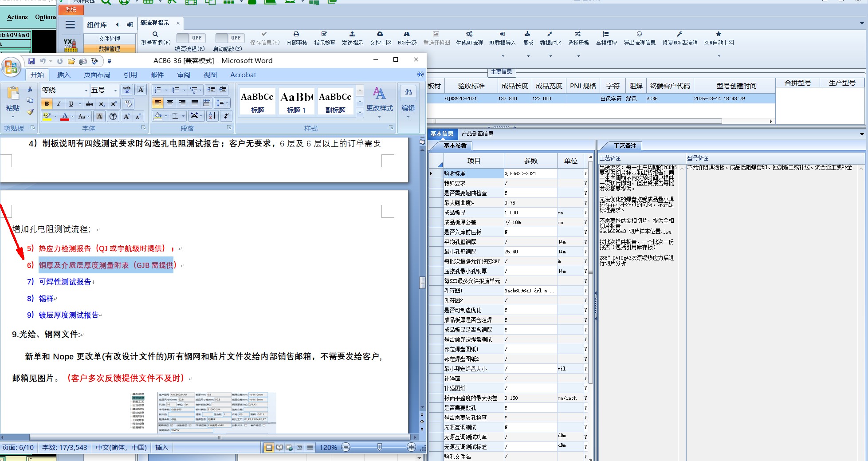868x461 pixels.
Task: Open the font name dropdown 等线
Action: click(x=86, y=90)
